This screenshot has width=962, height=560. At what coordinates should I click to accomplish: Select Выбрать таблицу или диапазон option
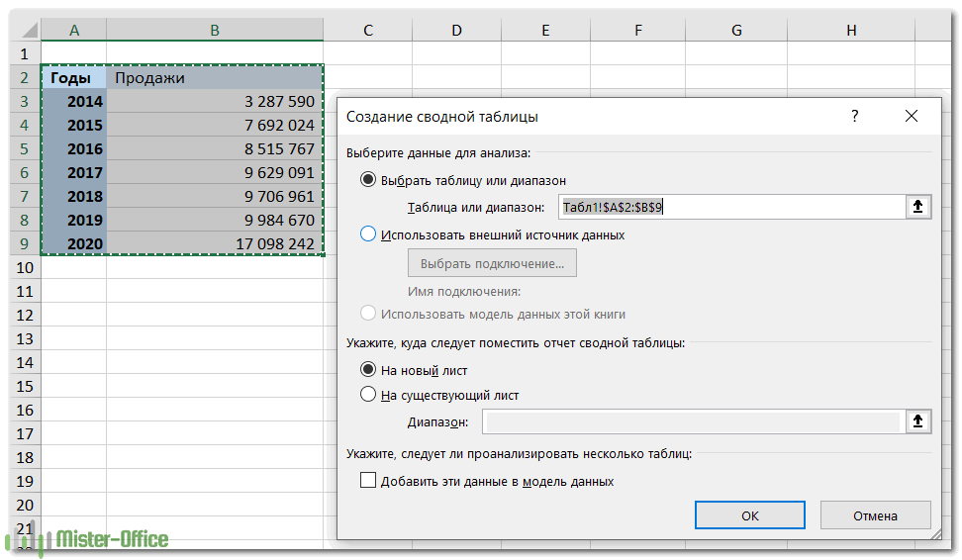369,180
